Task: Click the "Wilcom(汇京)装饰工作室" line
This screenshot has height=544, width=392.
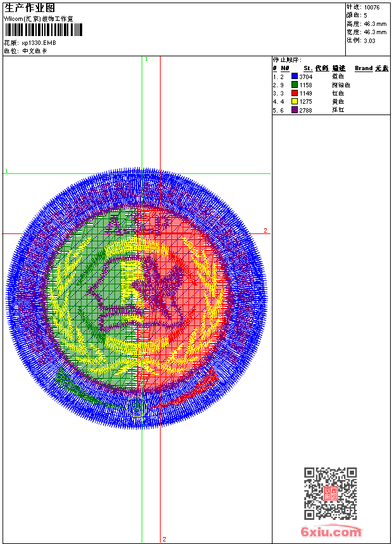Action: [x=38, y=19]
